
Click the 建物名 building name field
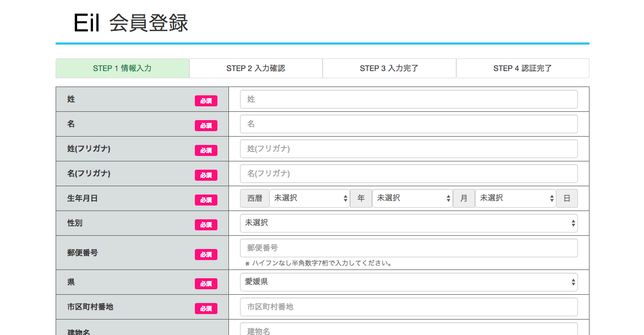pyautogui.click(x=408, y=329)
